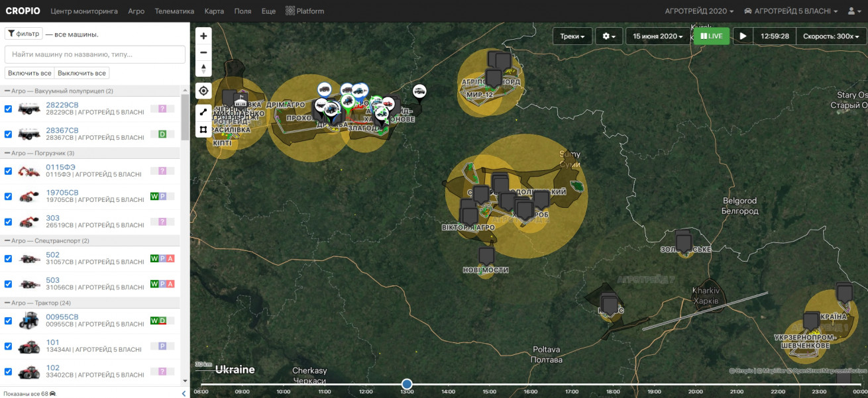Viewport: 868px width, 398px height.
Task: Open the Еще menu
Action: coord(268,11)
